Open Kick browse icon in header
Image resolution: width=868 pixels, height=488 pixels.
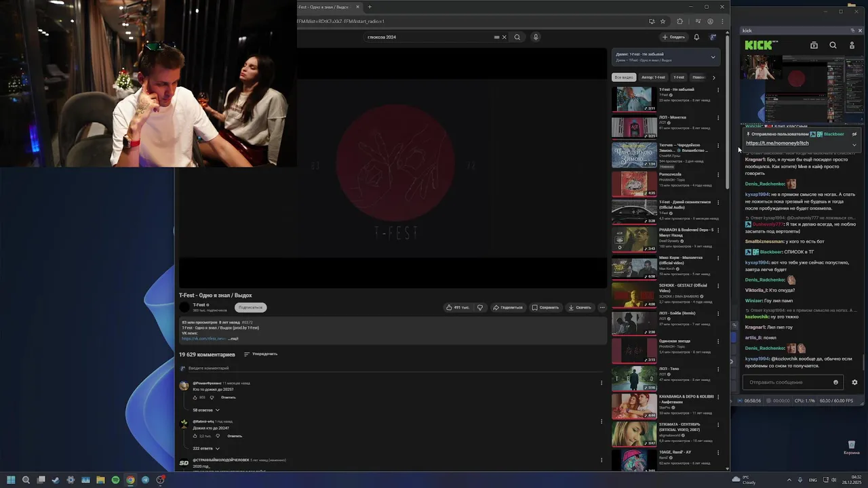[814, 45]
